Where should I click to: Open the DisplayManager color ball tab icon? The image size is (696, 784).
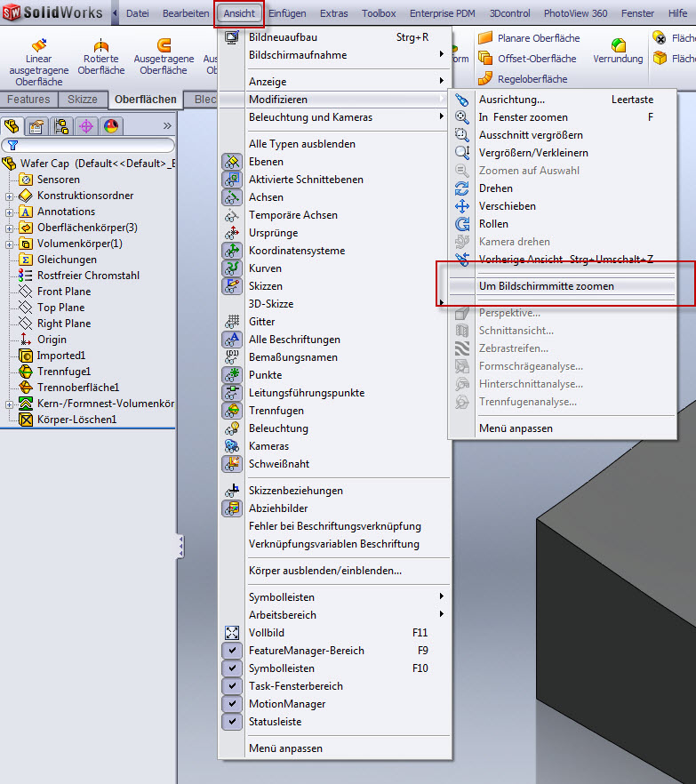tap(111, 126)
